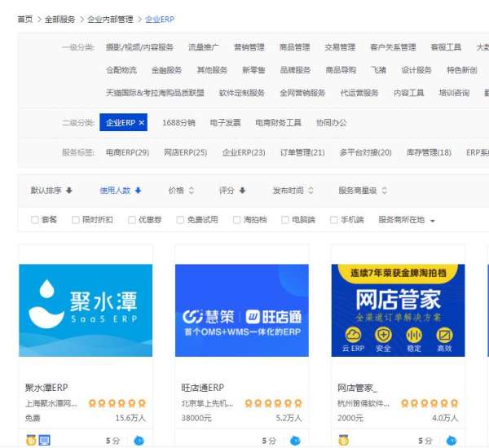Choose the 内容工具 category
Image resolution: width=489 pixels, height=448 pixels.
[x=408, y=93]
